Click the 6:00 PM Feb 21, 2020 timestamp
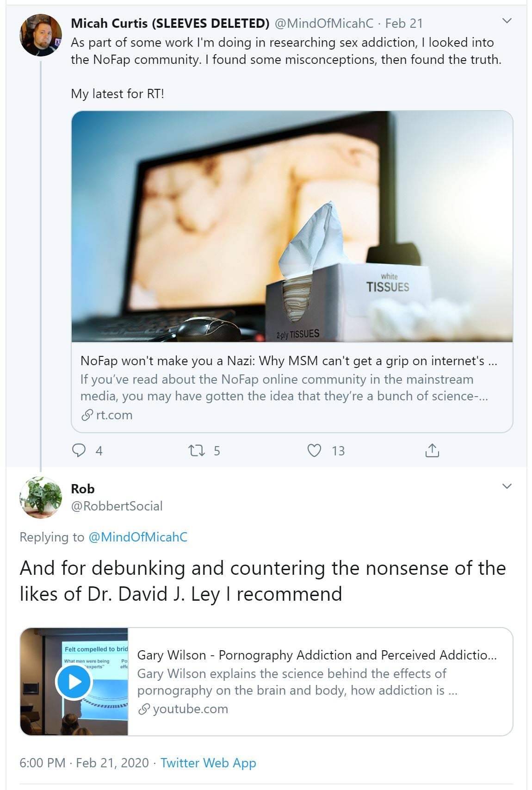 point(84,763)
